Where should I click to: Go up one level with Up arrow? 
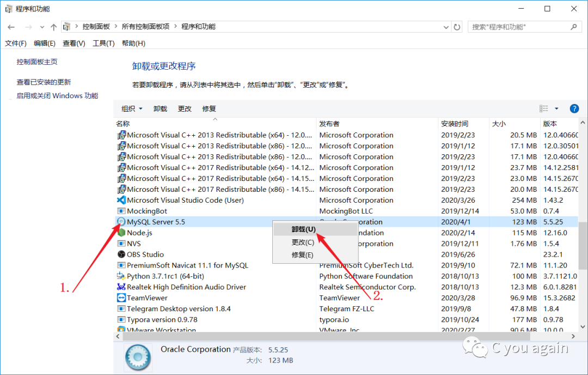pos(53,27)
